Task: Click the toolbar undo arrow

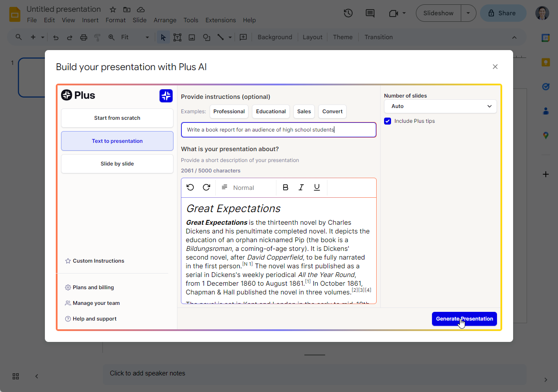Action: click(x=56, y=37)
